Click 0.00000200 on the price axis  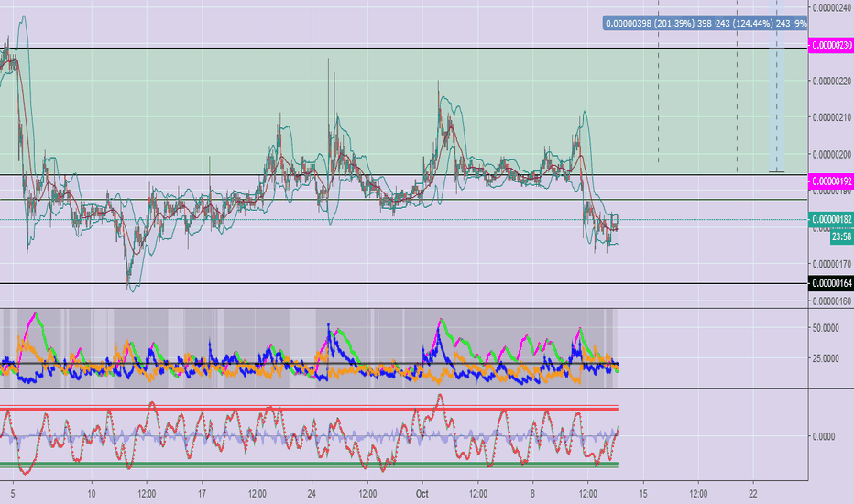[832, 155]
